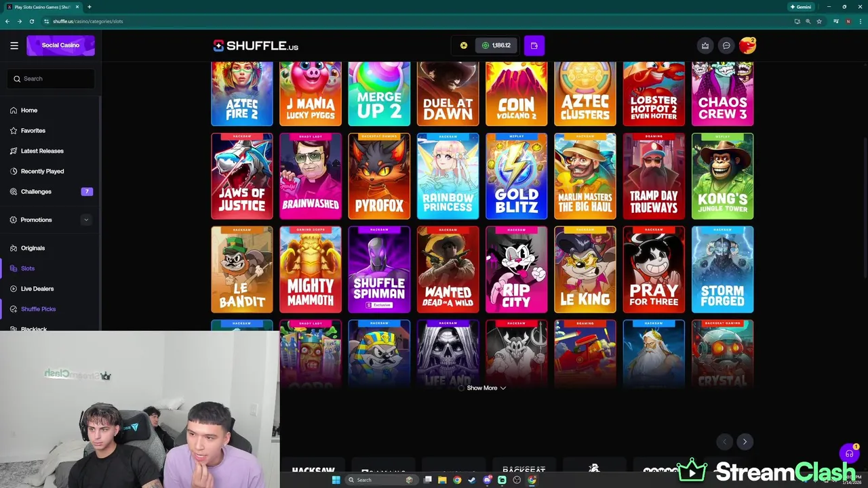Open the 1,186.12 balance selector
The height and width of the screenshot is (488, 868).
[496, 45]
